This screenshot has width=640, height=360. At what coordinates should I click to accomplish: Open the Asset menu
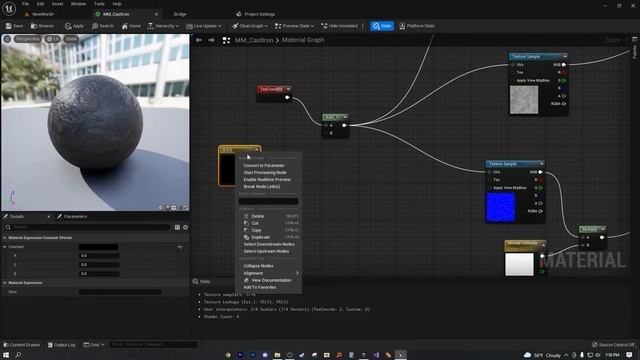[57, 4]
